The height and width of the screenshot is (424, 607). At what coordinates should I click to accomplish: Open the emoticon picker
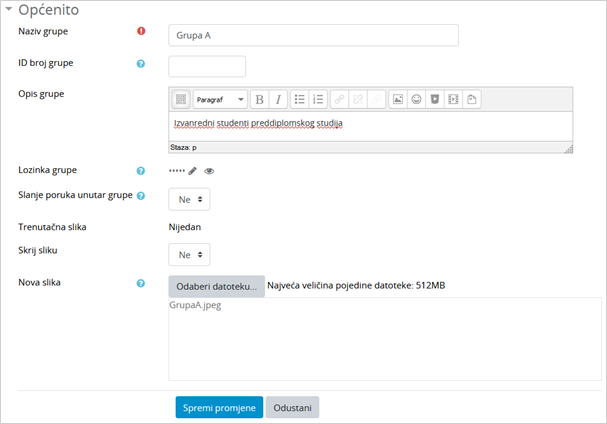tap(416, 99)
